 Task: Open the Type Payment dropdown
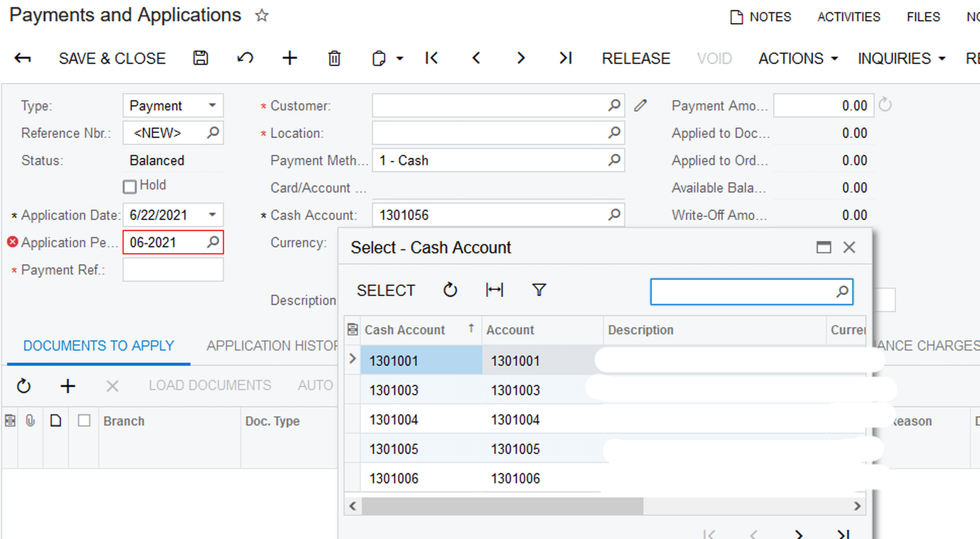click(x=212, y=105)
